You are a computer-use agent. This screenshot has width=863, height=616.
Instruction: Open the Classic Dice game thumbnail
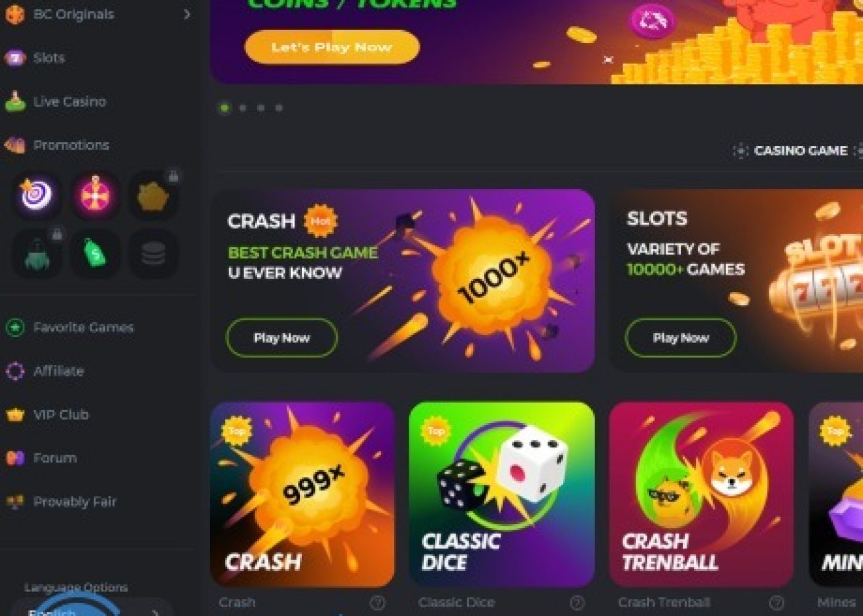[x=502, y=495]
